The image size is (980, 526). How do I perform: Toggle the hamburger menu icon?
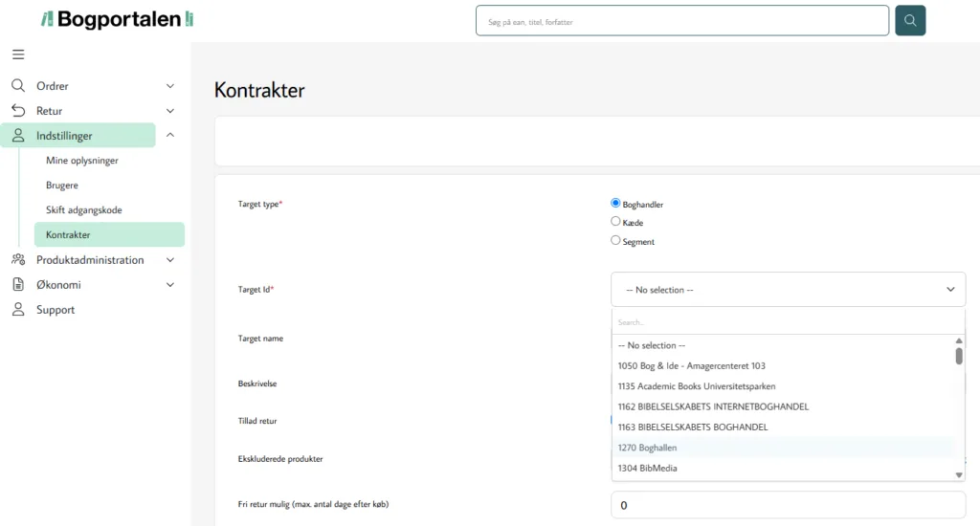(18, 55)
